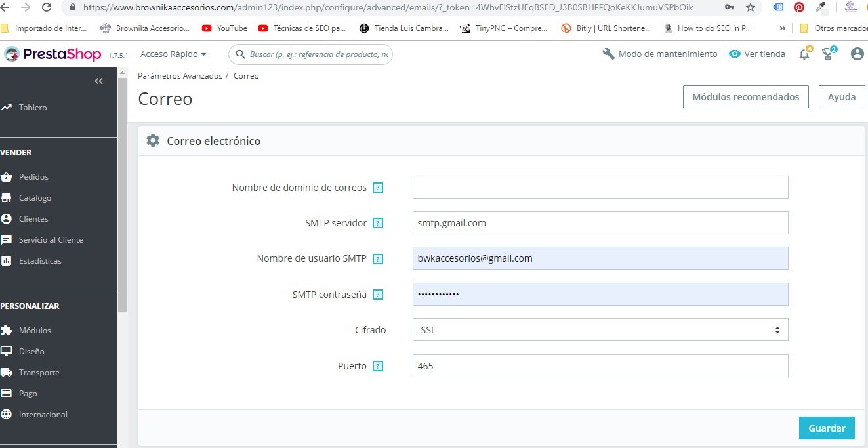Open the Cifrado SSL dropdown
The image size is (868, 448).
click(x=600, y=330)
